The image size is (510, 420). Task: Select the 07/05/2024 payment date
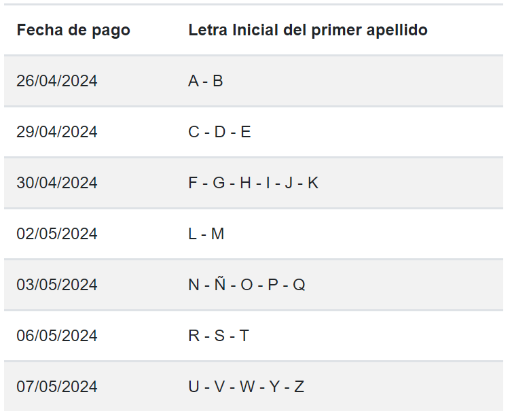point(57,387)
